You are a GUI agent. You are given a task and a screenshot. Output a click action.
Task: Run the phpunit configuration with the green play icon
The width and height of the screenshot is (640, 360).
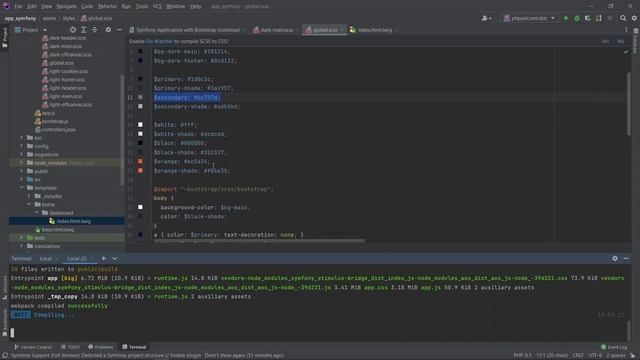point(566,18)
